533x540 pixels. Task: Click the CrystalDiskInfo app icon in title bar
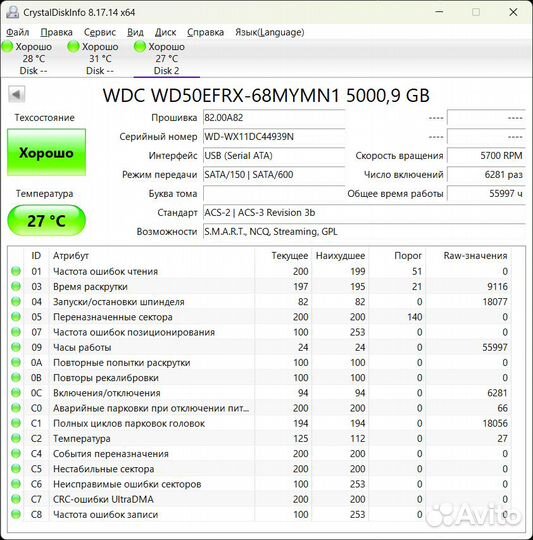[13, 12]
